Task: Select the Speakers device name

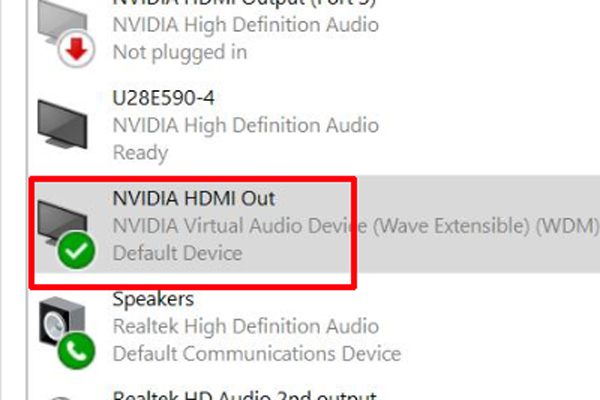Action: point(153,299)
